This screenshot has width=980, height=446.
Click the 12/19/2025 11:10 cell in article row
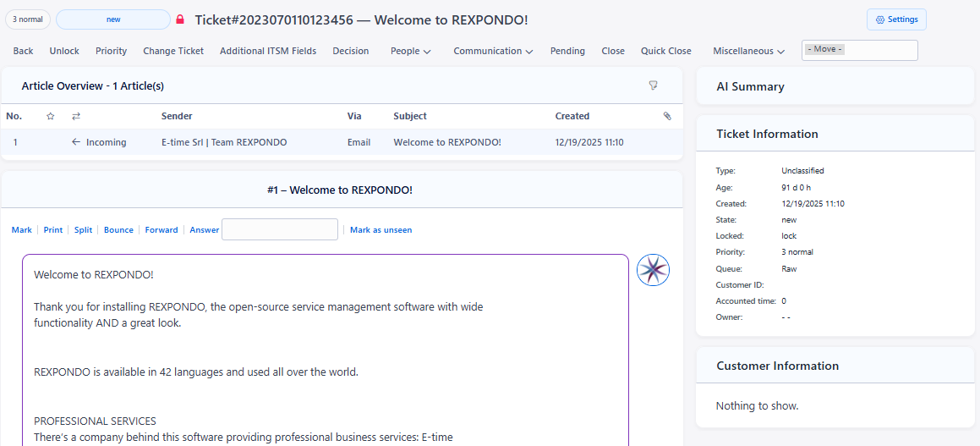[x=589, y=142]
